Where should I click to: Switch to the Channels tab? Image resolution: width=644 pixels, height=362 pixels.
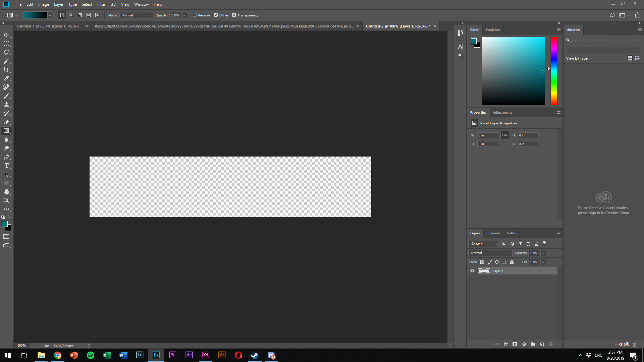pyautogui.click(x=493, y=233)
